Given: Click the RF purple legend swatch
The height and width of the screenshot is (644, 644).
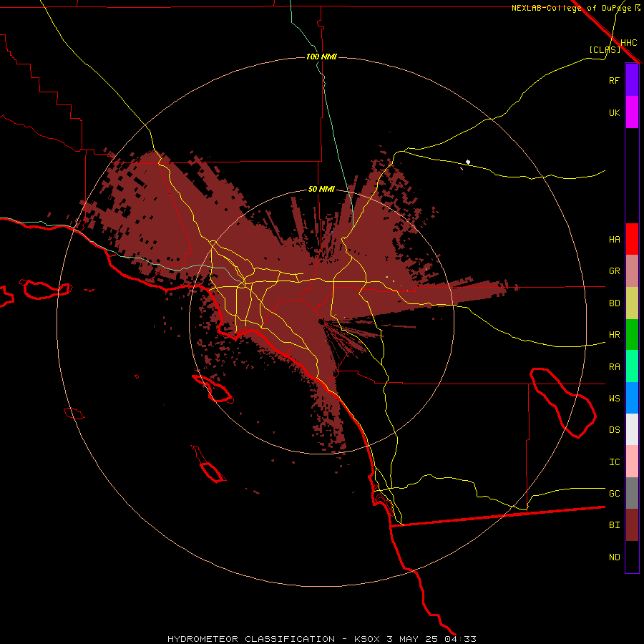Looking at the screenshot, I should tap(632, 80).
